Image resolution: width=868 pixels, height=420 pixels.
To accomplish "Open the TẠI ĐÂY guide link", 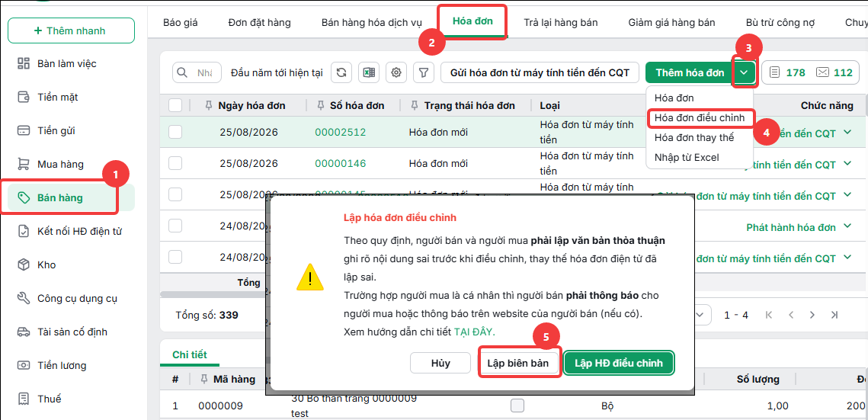I will coord(475,332).
